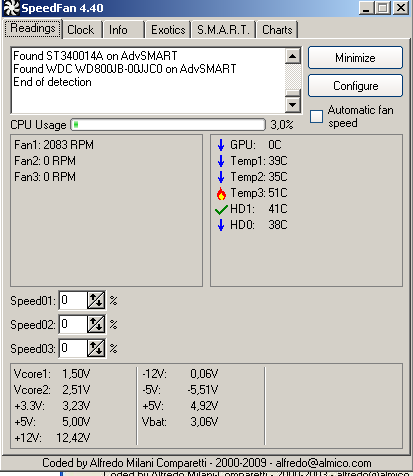Switch to the Exotics tab
Image resolution: width=413 pixels, height=476 pixels.
[x=168, y=30]
